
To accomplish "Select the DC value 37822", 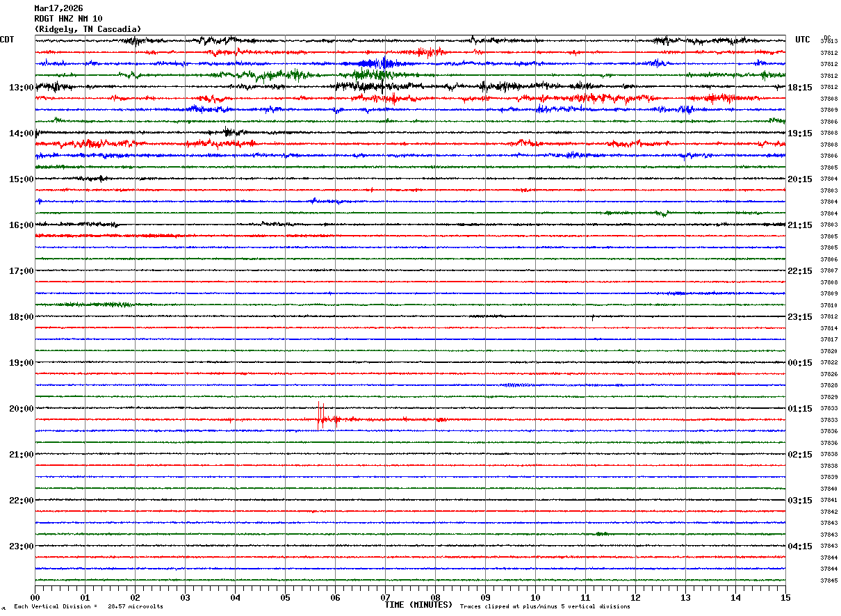I will 829,363.
